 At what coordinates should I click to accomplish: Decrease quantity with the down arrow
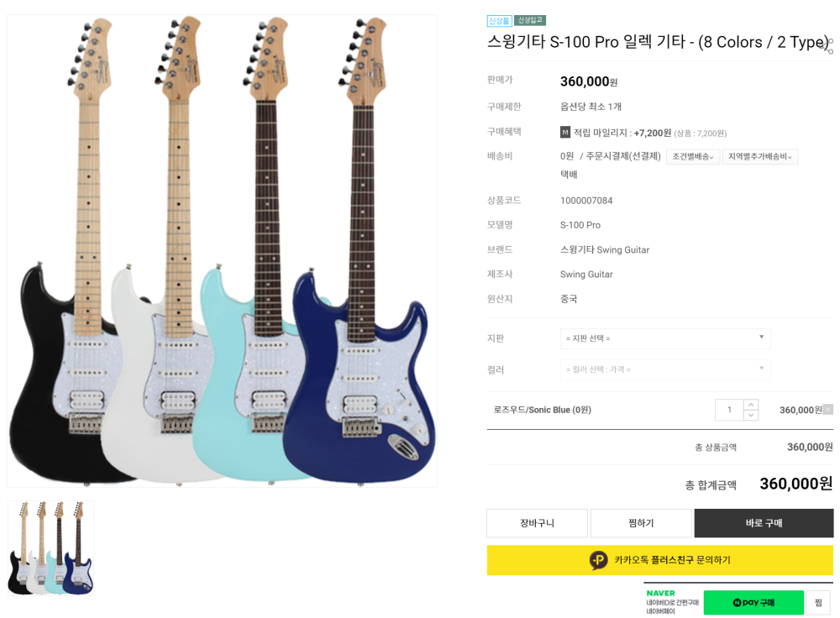coord(751,416)
